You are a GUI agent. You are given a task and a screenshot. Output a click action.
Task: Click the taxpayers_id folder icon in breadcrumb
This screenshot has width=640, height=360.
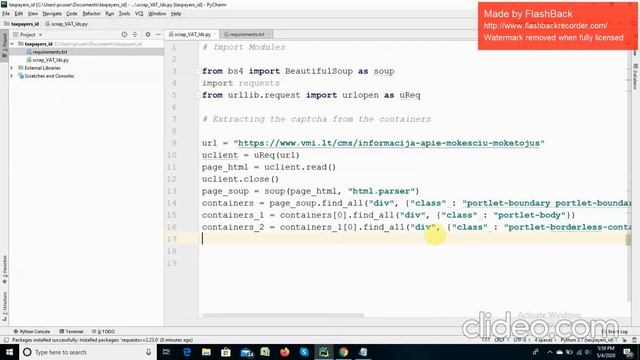(x=7, y=24)
